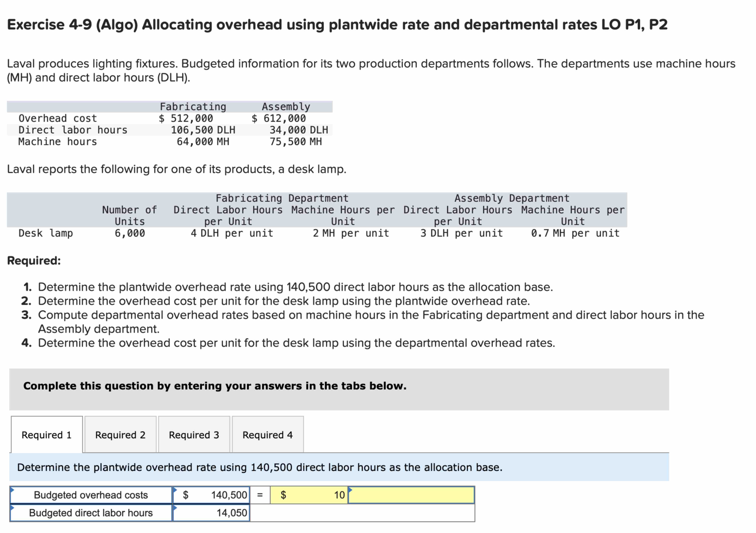Switch to the Required 2 tab
The image size is (756, 533).
click(x=120, y=435)
